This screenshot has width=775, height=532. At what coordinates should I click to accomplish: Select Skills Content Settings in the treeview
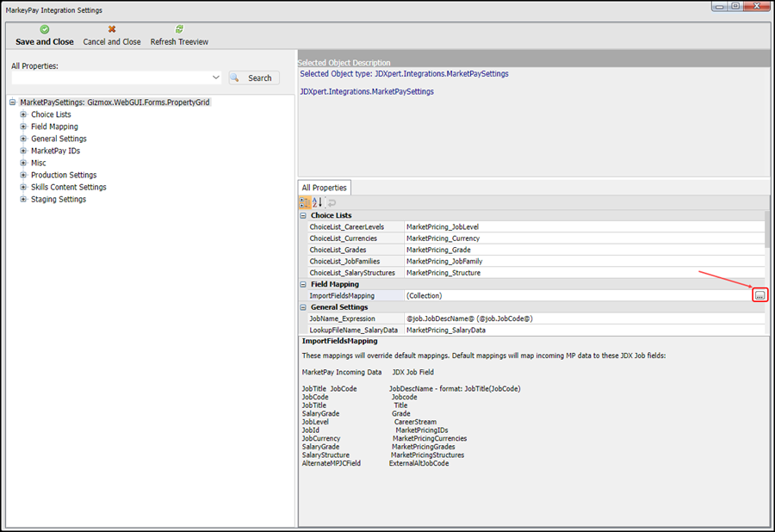pos(69,187)
